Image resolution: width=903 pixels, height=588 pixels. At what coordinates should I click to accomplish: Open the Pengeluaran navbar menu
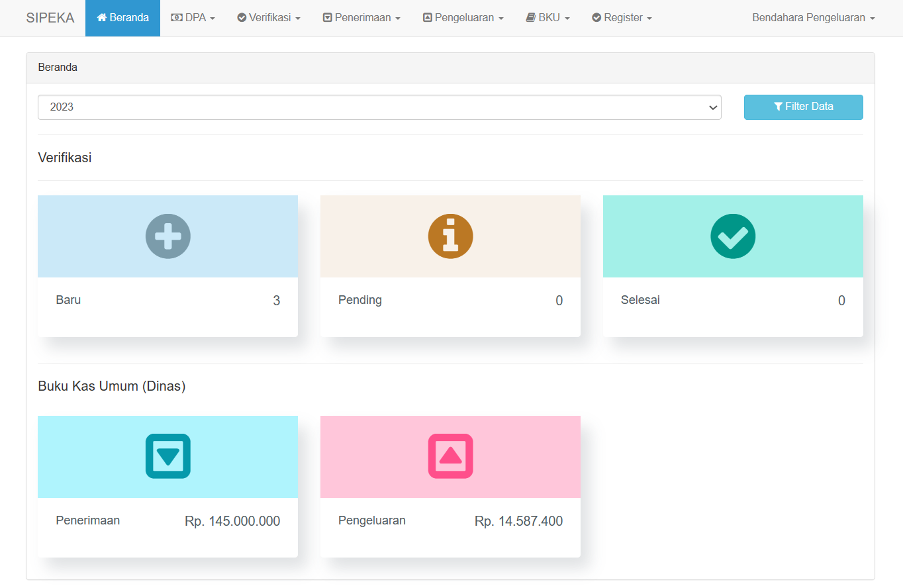click(x=463, y=18)
